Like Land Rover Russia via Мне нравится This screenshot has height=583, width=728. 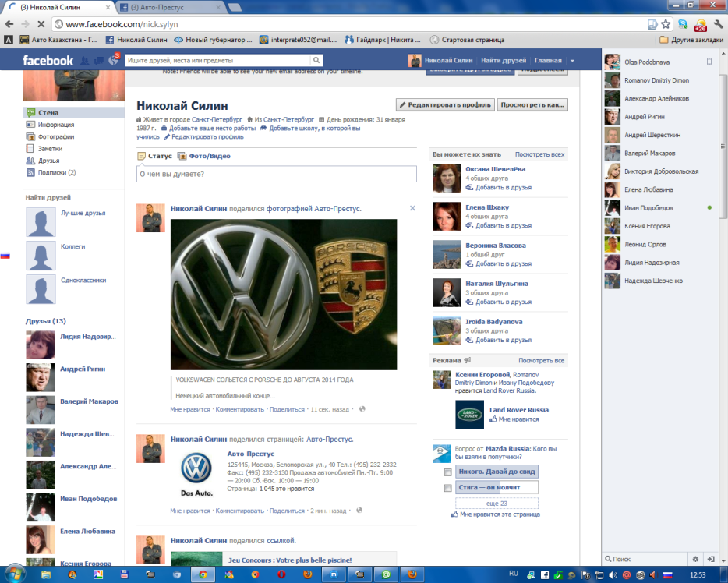coord(514,419)
